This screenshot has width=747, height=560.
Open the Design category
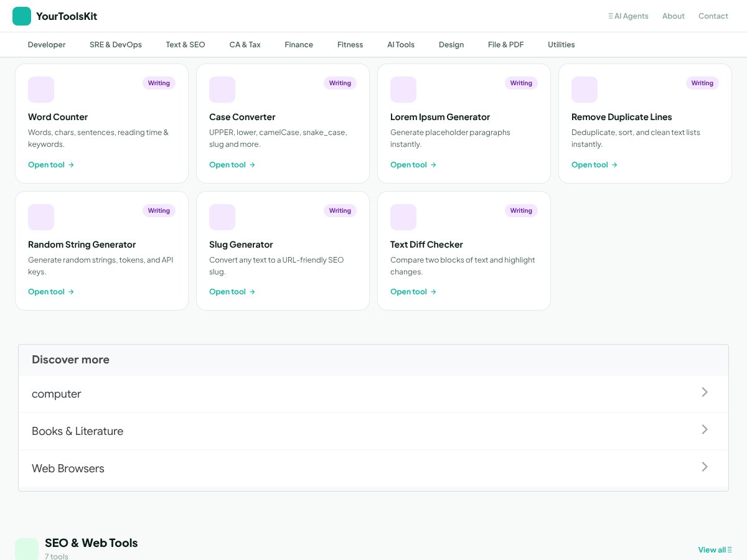451,45
